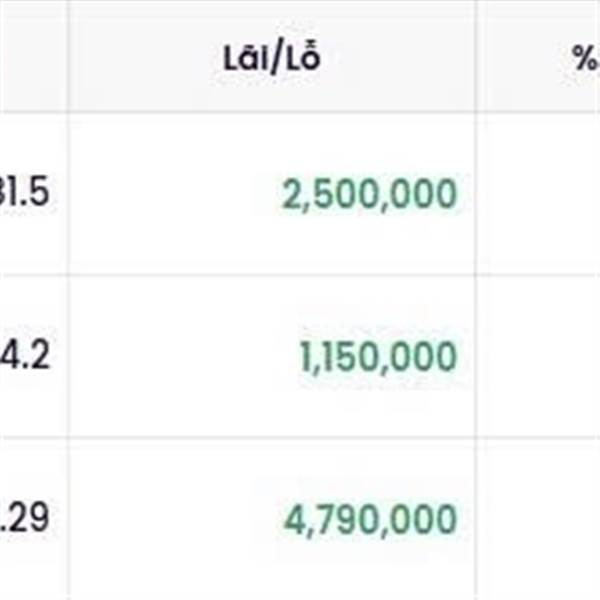Click the row border between 2,500,000 and 1,150,000
Viewport: 600px width, 600px height.
(x=271, y=275)
